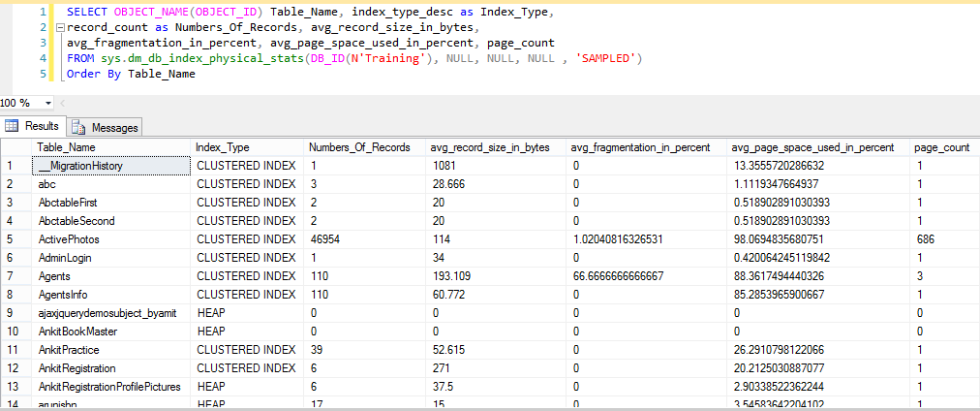Select the __MigrationHistory table name cell
Image resolution: width=980 pixels, height=411 pixels.
pos(110,166)
